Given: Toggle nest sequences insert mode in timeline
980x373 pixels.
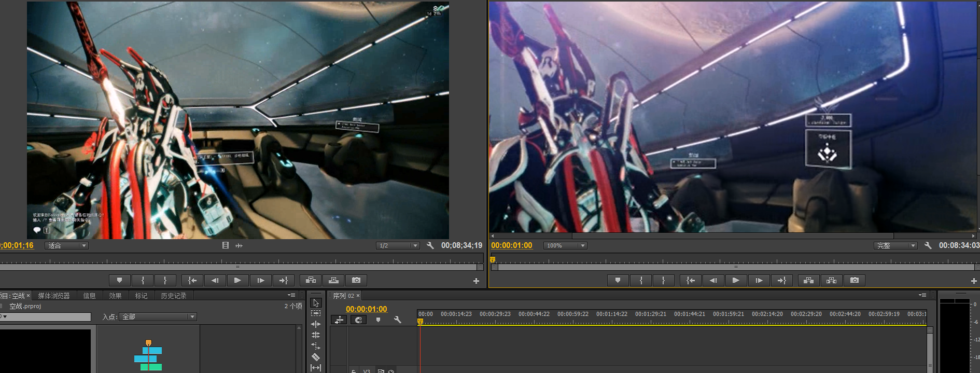Looking at the screenshot, I should [x=339, y=320].
